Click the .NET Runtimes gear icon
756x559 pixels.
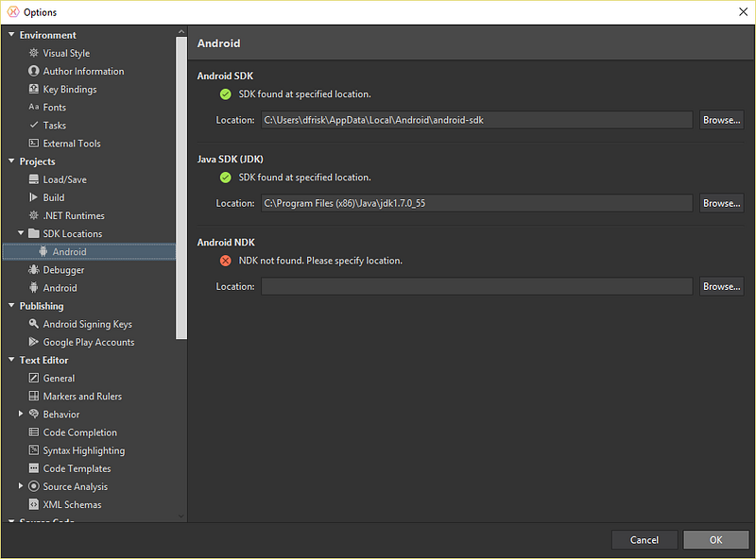click(34, 215)
